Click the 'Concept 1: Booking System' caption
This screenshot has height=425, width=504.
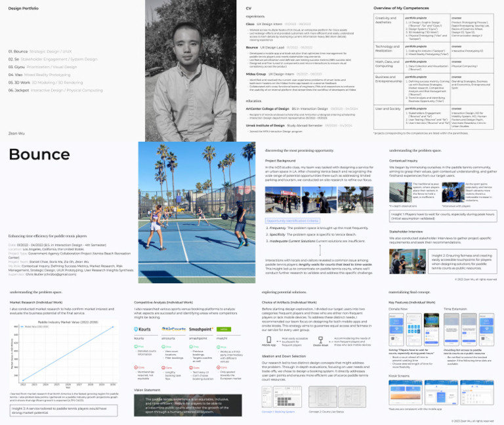coord(278,411)
